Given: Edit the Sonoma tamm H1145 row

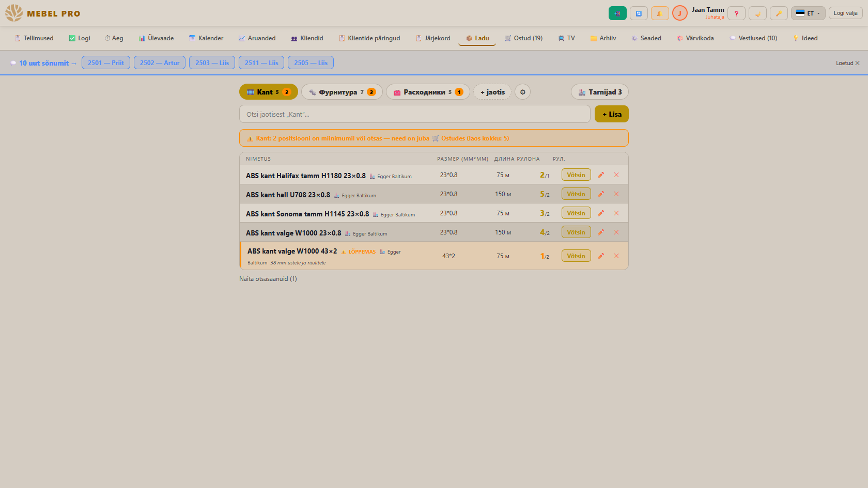Looking at the screenshot, I should pos(601,213).
